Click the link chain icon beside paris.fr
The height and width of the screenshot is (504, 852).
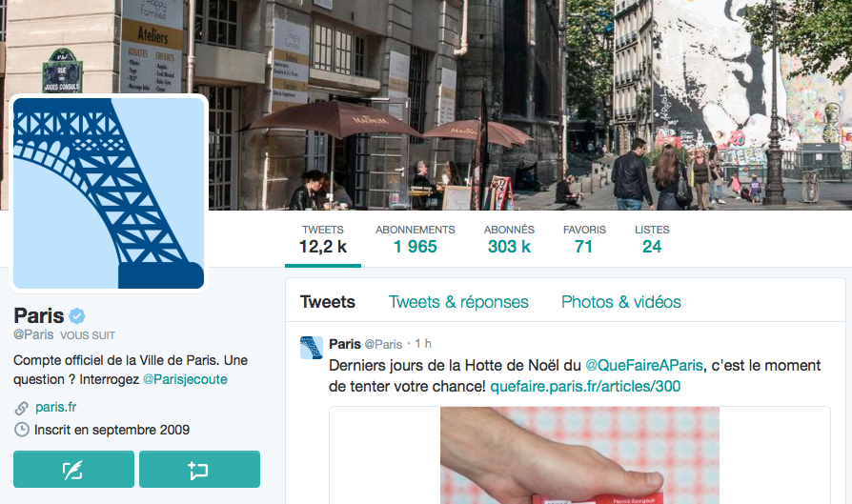(21, 408)
